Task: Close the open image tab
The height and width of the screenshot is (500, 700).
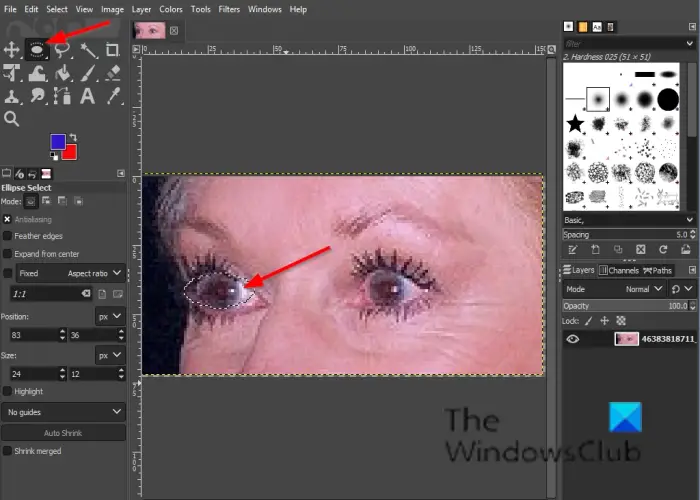Action: (174, 30)
